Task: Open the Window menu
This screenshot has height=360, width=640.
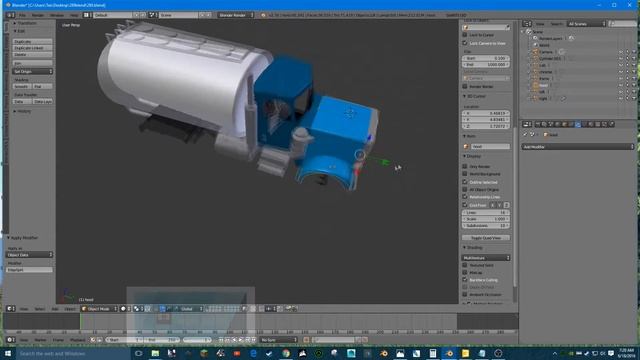Action: [x=57, y=15]
